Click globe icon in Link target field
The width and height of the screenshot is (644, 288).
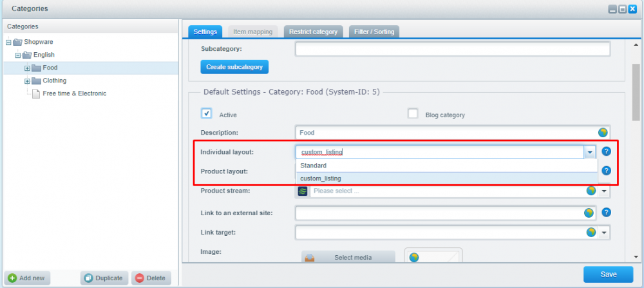591,232
